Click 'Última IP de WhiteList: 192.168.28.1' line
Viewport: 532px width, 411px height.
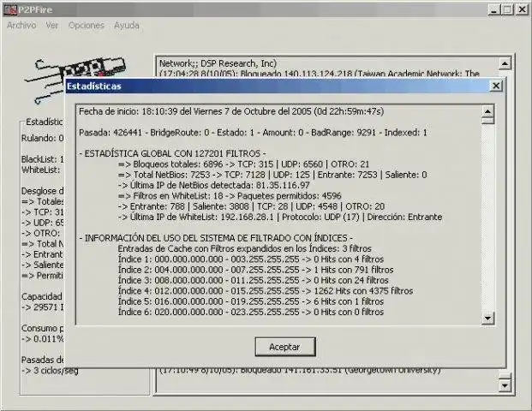pyautogui.click(x=280, y=217)
